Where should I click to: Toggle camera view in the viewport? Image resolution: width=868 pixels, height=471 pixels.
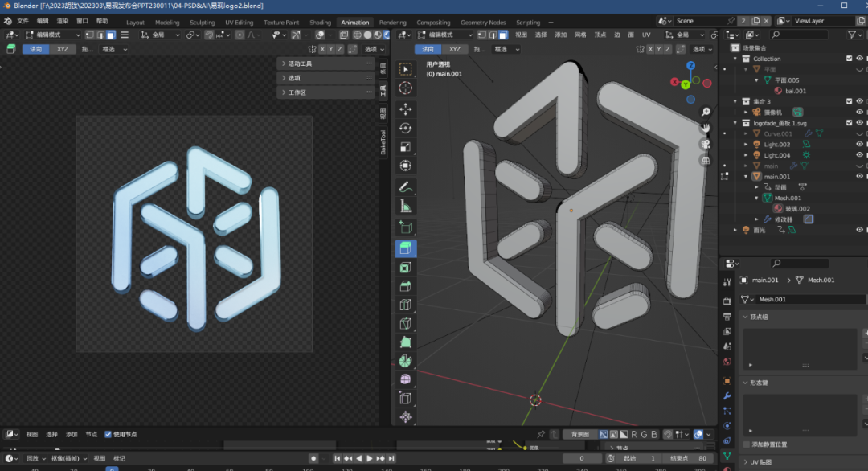[706, 145]
